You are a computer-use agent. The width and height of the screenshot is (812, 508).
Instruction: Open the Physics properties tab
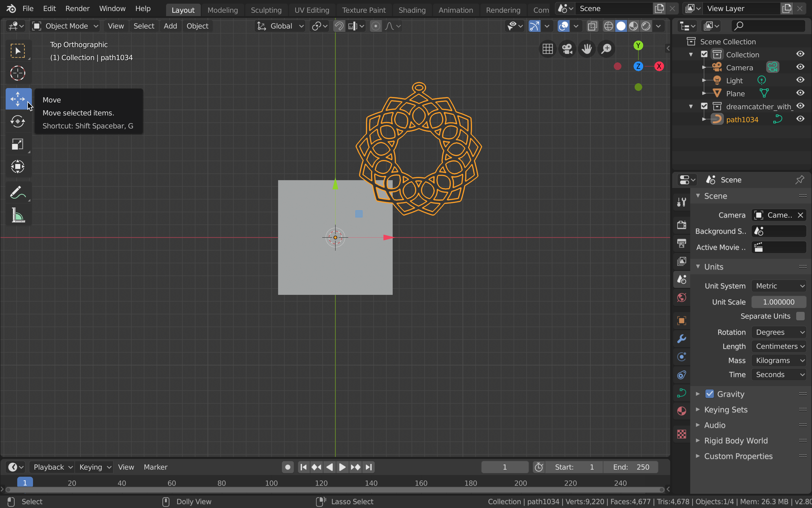(681, 357)
